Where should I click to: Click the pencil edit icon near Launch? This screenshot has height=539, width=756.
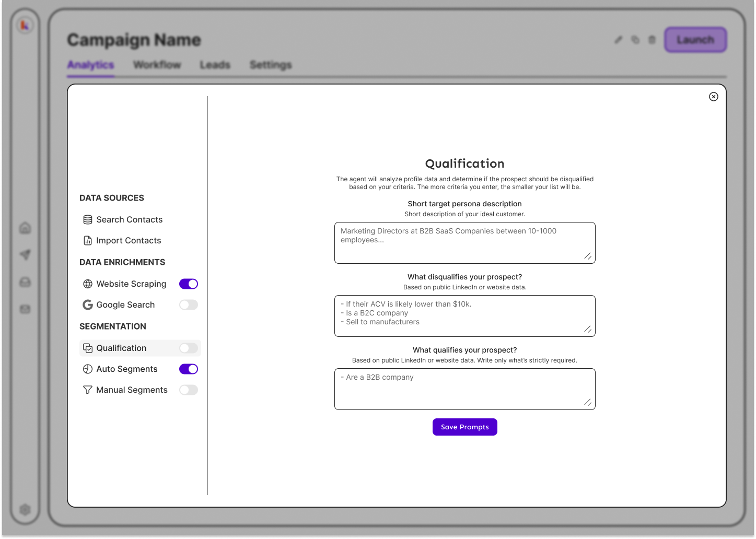point(619,40)
